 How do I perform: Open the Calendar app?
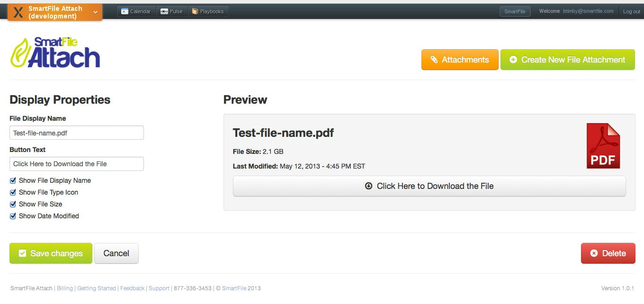(136, 11)
